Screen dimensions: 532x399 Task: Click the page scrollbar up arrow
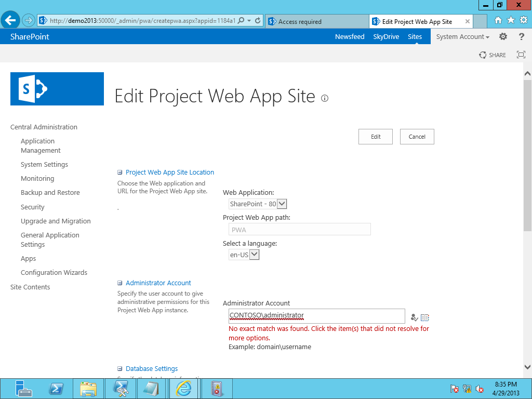527,74
